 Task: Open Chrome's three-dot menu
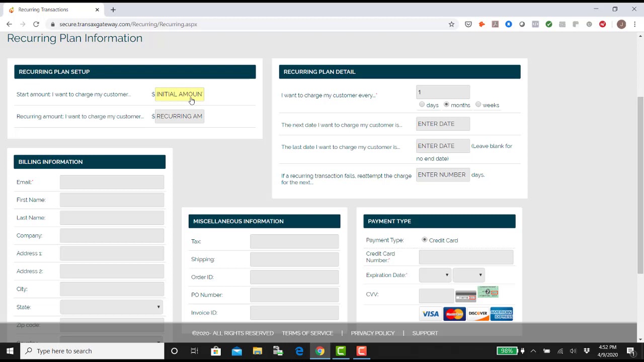click(635, 24)
